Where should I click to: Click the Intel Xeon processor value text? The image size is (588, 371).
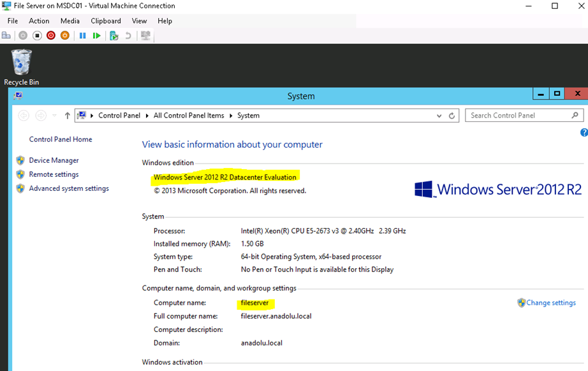[323, 231]
